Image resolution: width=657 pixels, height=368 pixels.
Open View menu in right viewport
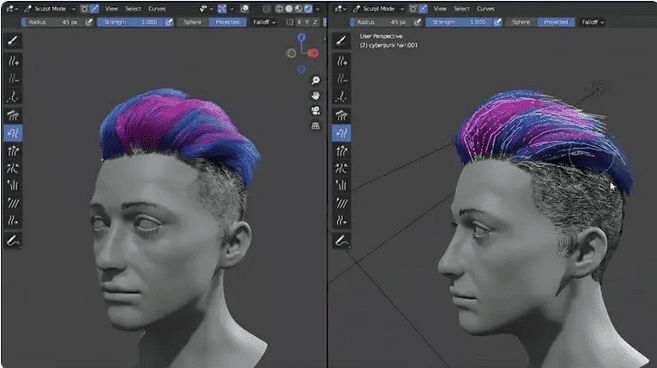pos(440,9)
